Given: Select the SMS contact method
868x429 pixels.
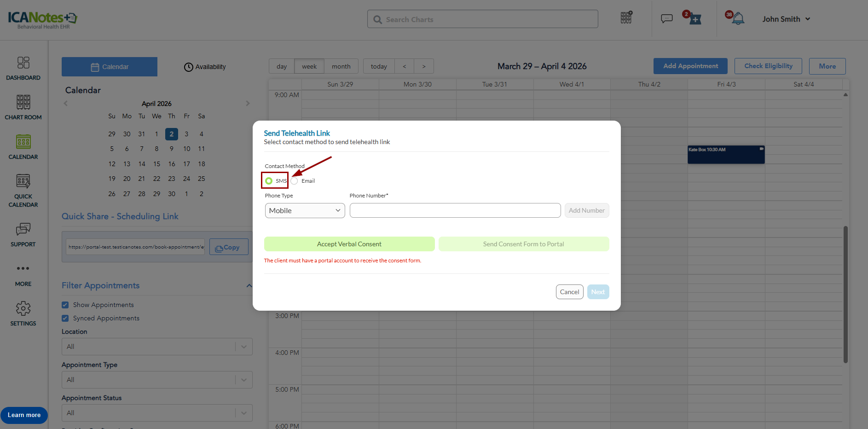Looking at the screenshot, I should click(x=269, y=181).
